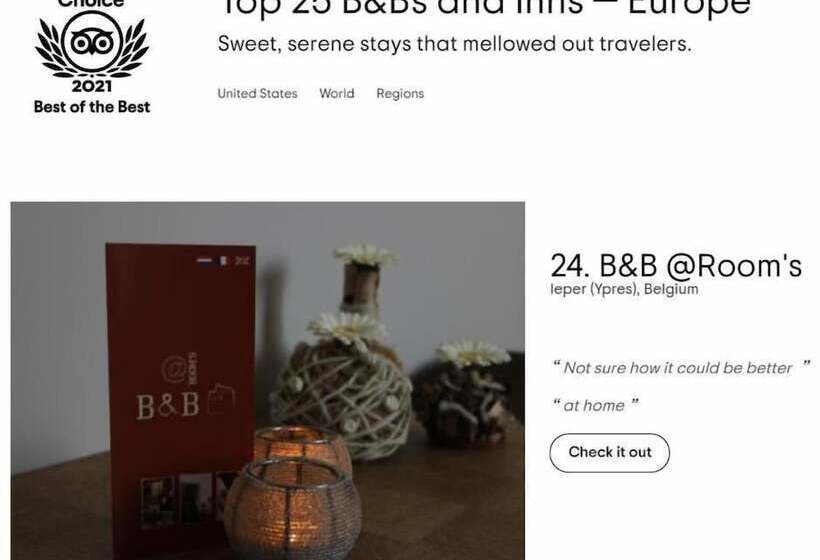The width and height of the screenshot is (820, 560).
Task: Click the Best of the Best caption
Action: [92, 107]
